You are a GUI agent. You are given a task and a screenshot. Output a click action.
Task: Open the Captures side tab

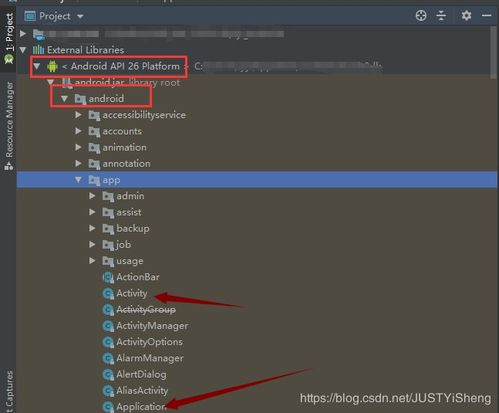click(9, 391)
